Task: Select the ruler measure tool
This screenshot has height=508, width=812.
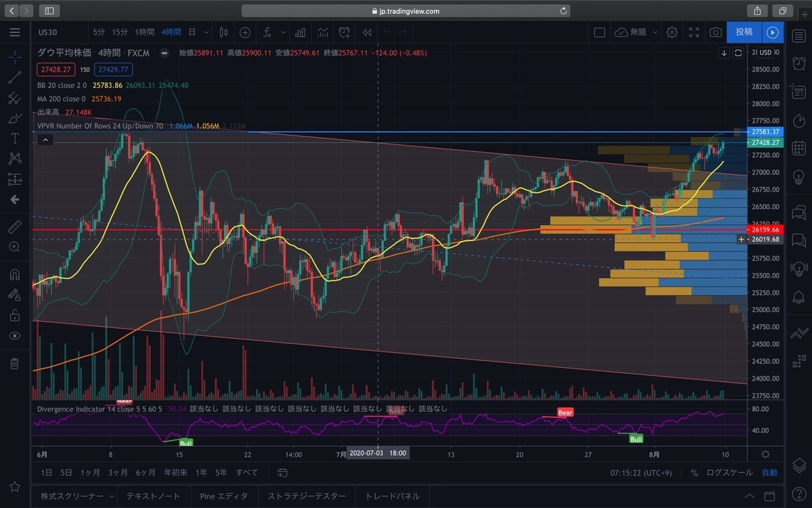Action: 15,227
